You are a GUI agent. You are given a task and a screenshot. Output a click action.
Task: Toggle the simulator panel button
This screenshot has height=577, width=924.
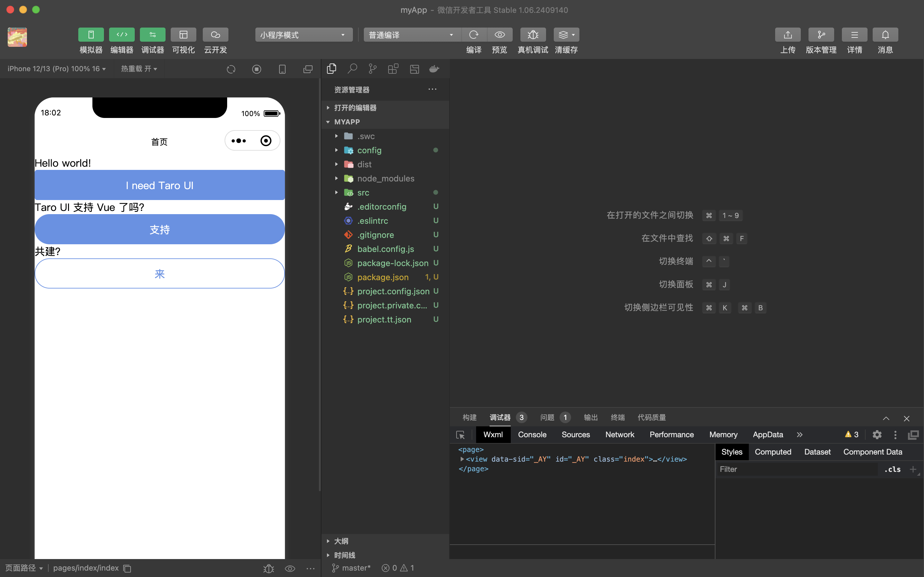91,35
